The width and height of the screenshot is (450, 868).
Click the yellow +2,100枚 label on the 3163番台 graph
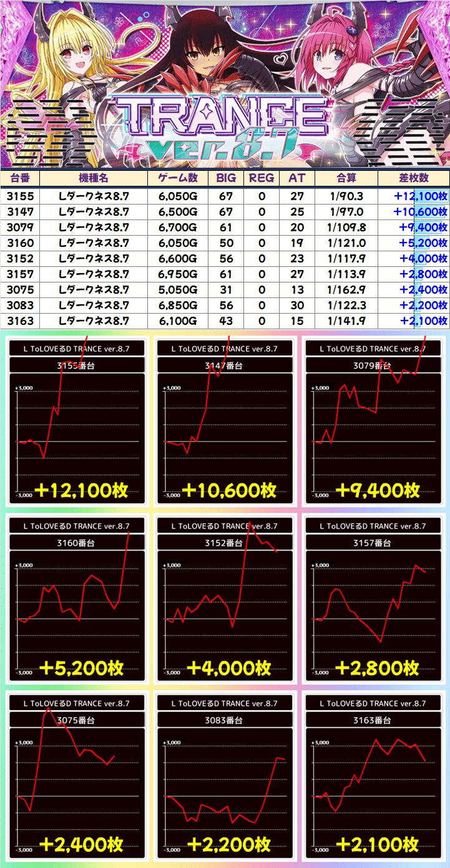pyautogui.click(x=376, y=844)
